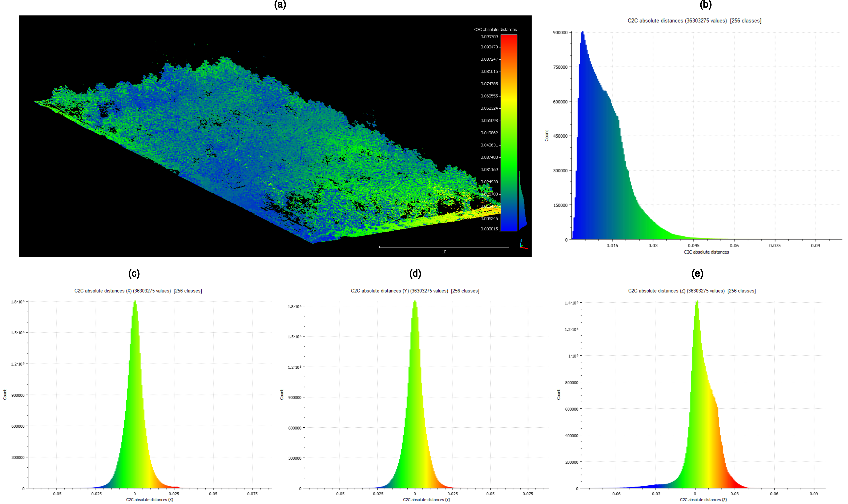Screen dimensions: 848x504
Task: Click the panel label (d)
Action: (415, 274)
